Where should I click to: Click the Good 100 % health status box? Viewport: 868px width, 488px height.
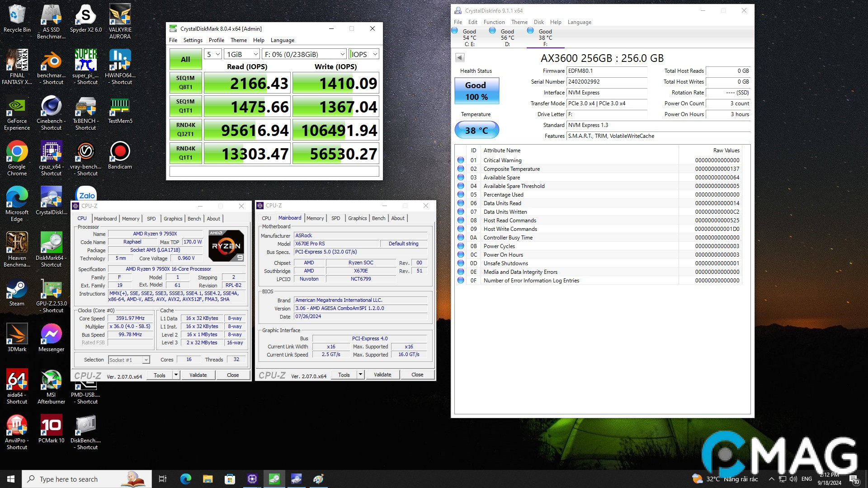(476, 91)
